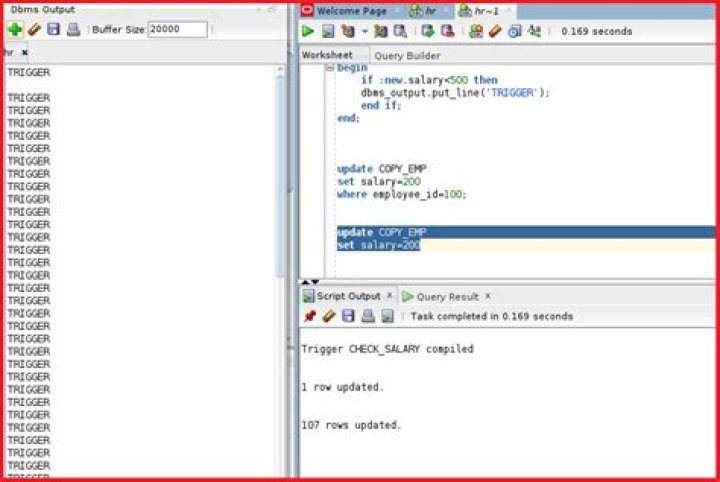Collapse the begin block in the editor

(330, 68)
